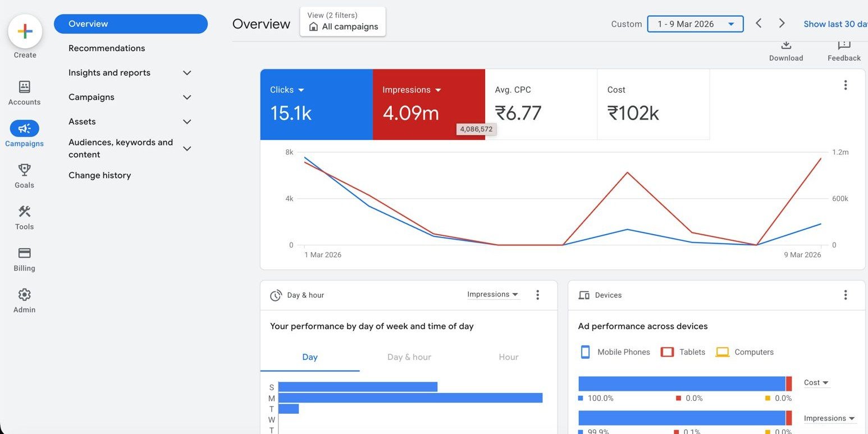Image resolution: width=868 pixels, height=434 pixels.
Task: Open Goals trophy icon
Action: 24,170
